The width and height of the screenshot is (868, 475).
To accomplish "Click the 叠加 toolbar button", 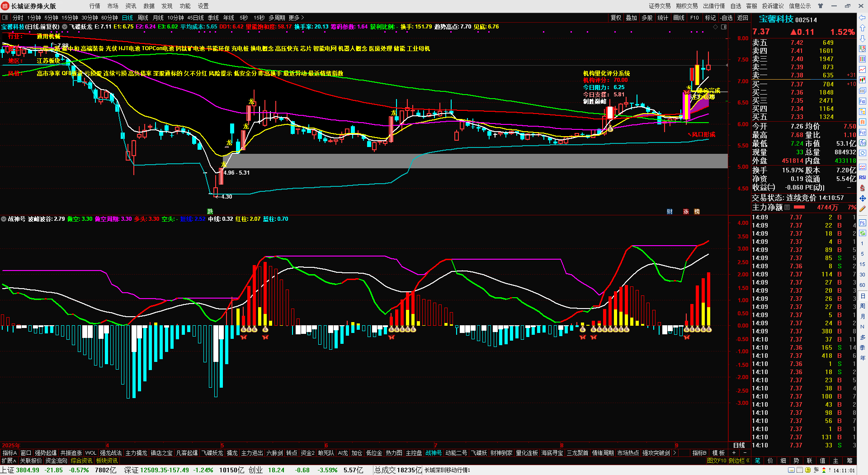I will click(x=631, y=18).
